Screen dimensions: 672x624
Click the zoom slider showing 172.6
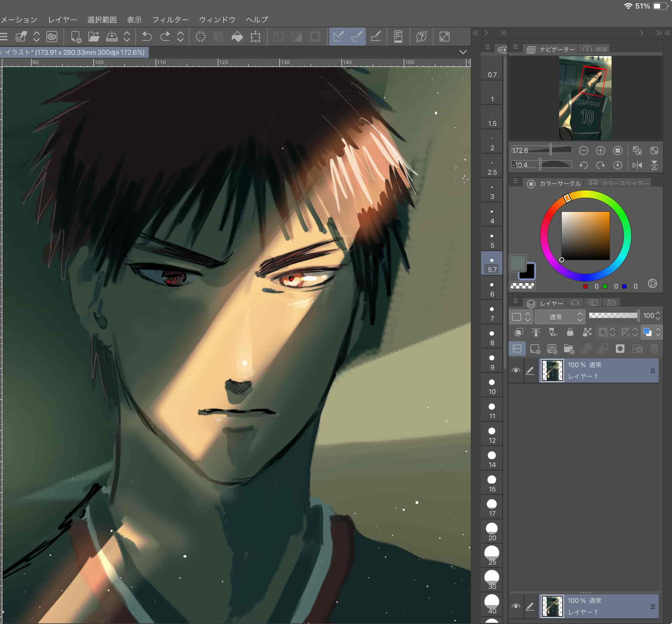click(541, 150)
